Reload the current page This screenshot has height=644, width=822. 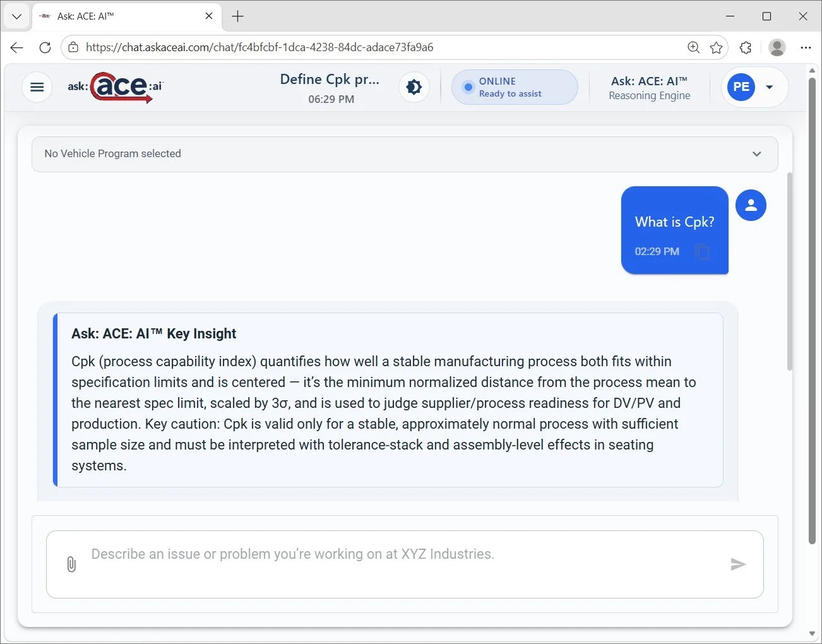pyautogui.click(x=45, y=47)
